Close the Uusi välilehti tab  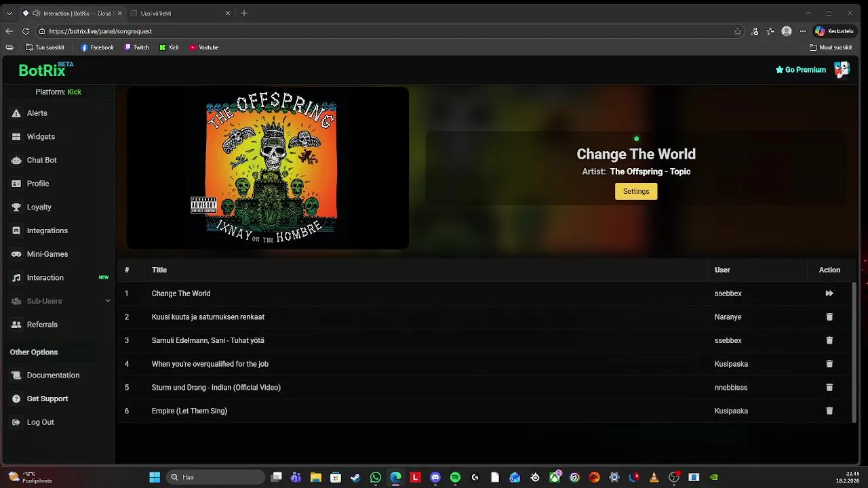[228, 13]
